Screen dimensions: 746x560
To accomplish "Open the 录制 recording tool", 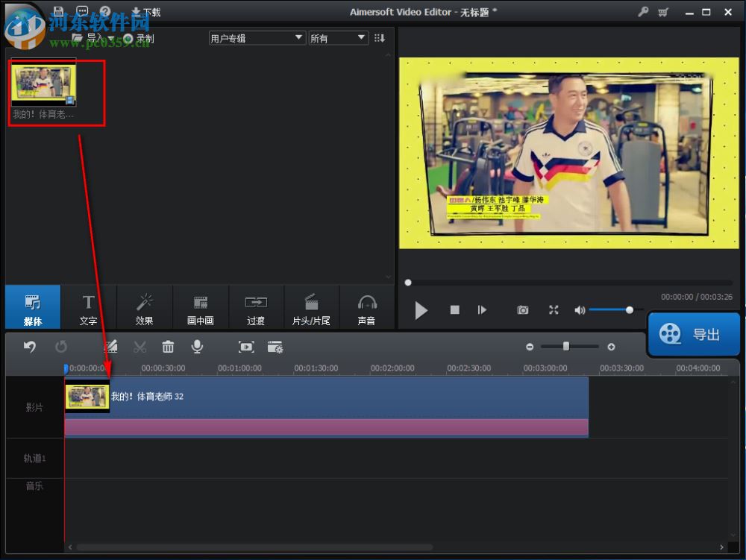I will click(138, 37).
